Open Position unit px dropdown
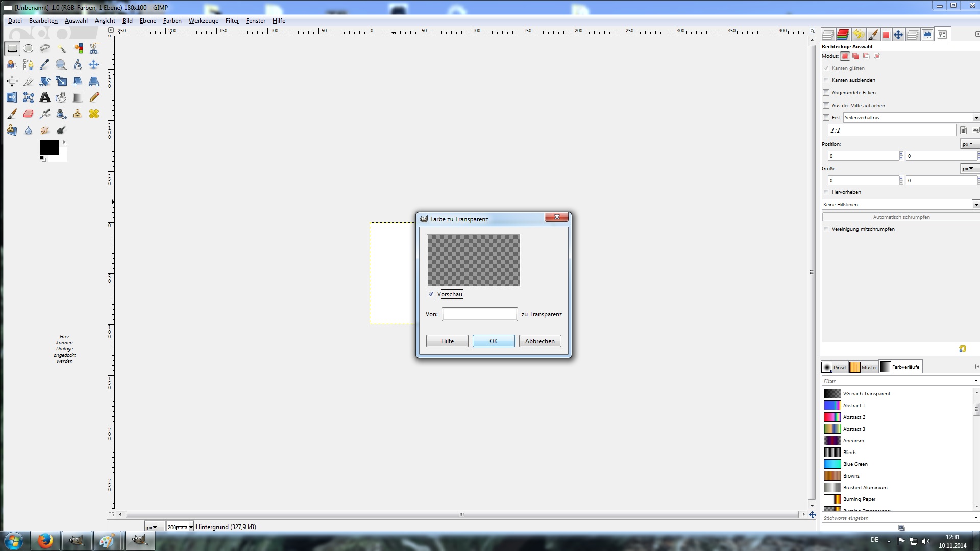This screenshot has width=980, height=551. 968,144
